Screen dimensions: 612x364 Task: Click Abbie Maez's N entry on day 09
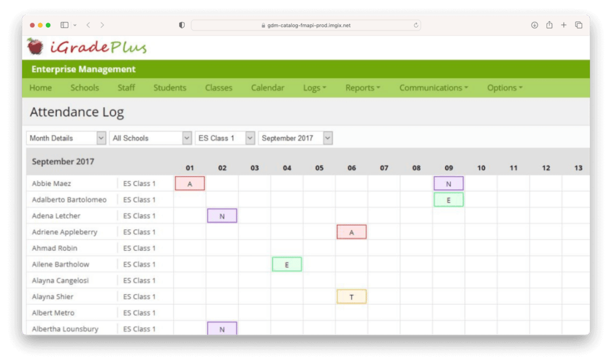click(x=448, y=183)
